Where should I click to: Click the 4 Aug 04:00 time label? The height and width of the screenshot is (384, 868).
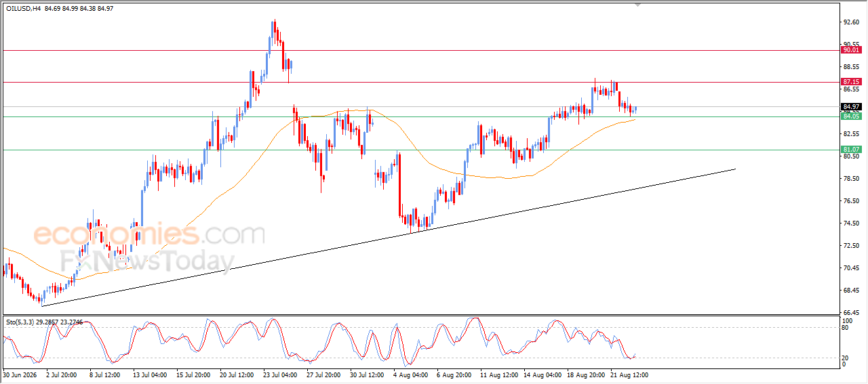[412, 375]
